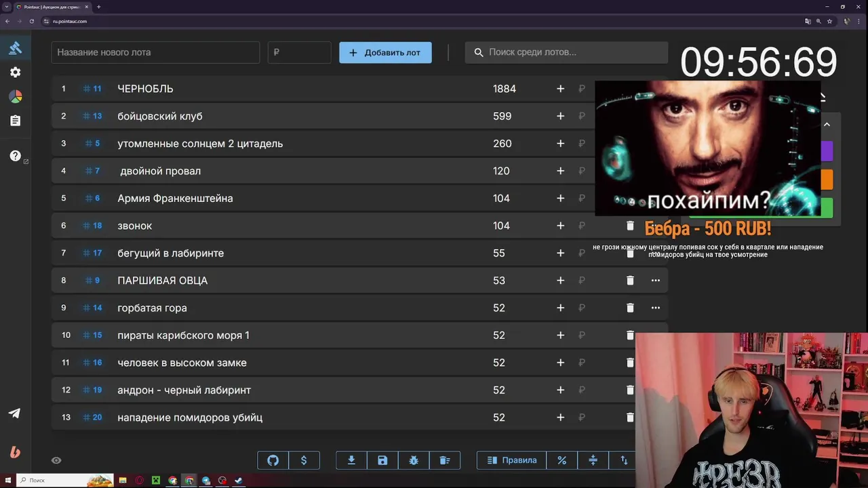Click plus button for двойной провал lot
The width and height of the screenshot is (868, 488).
pos(560,171)
